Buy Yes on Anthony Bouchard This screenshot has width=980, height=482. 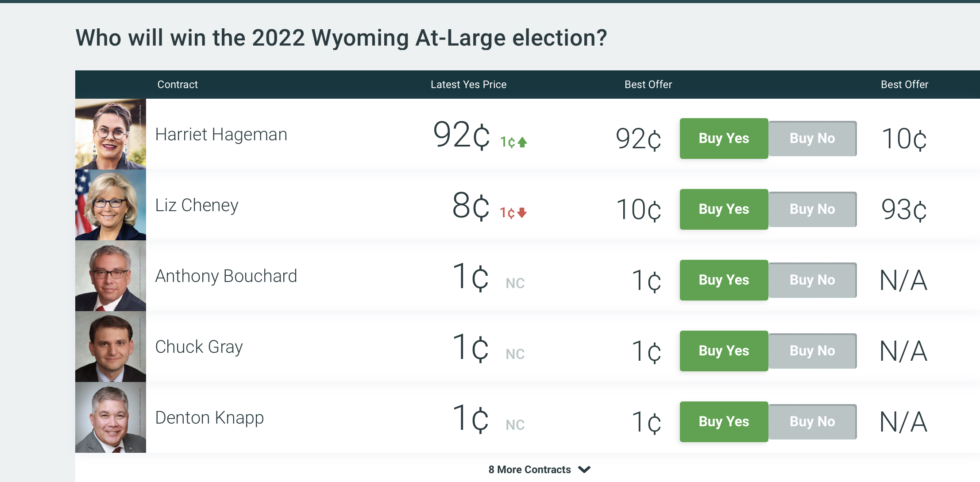724,280
